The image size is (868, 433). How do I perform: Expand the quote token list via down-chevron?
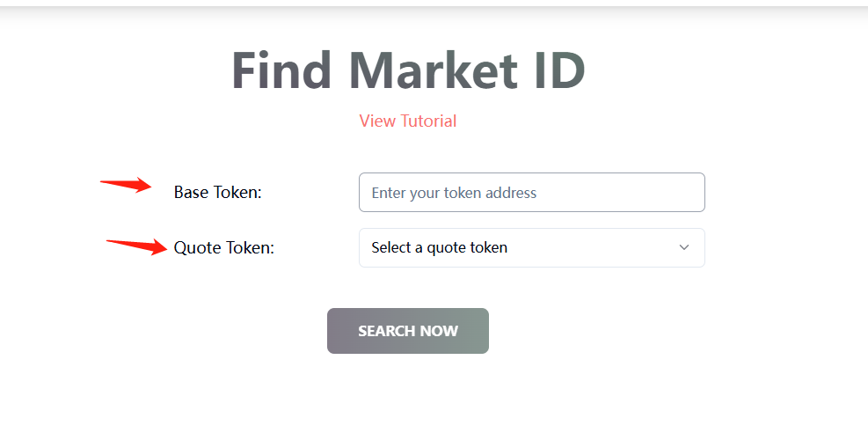[684, 247]
